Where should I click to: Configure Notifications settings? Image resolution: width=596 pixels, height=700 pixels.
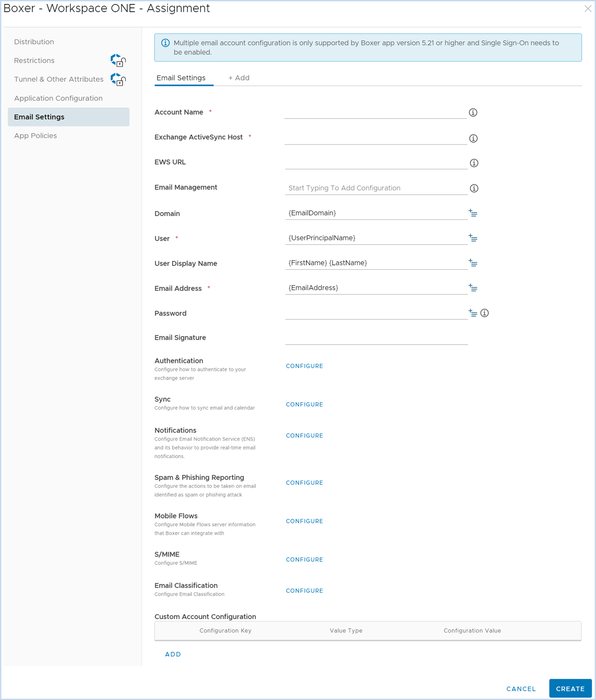[x=304, y=436]
